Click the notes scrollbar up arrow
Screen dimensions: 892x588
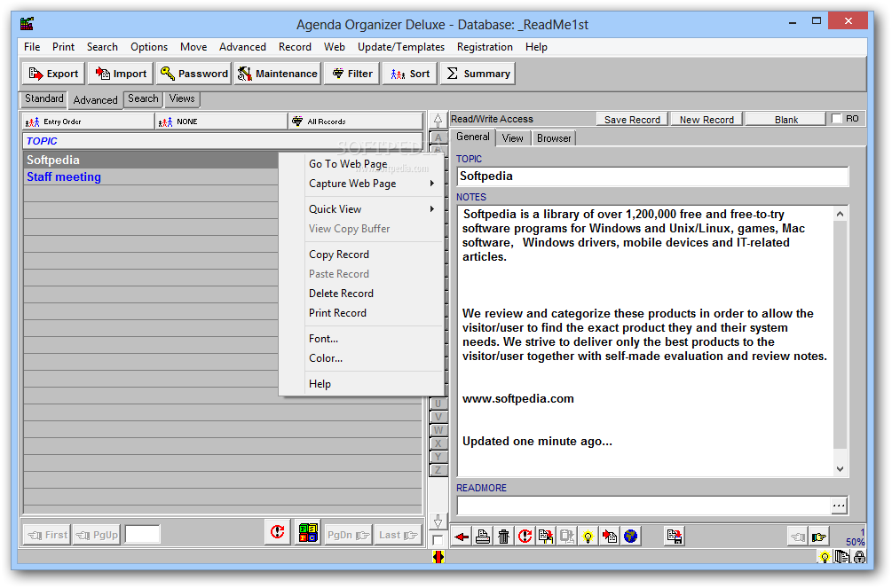(840, 215)
